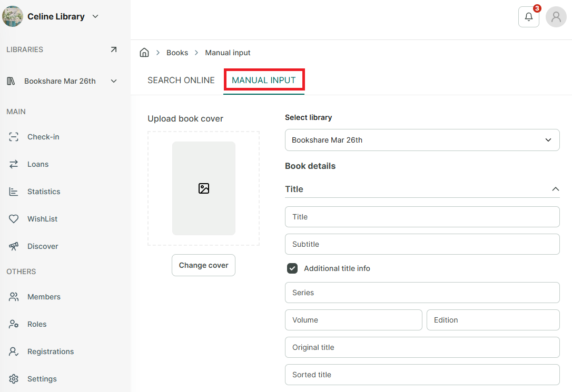
Task: Focus the Sorted title field
Action: tap(422, 375)
